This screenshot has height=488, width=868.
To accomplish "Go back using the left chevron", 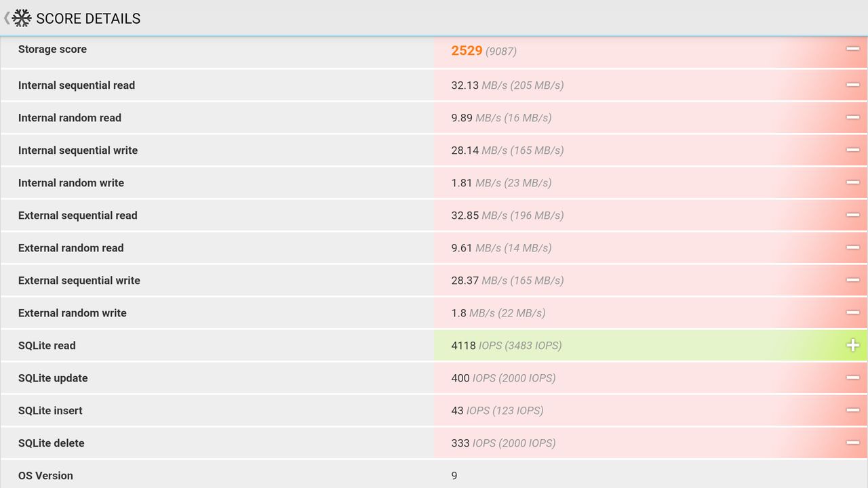I will coord(7,18).
